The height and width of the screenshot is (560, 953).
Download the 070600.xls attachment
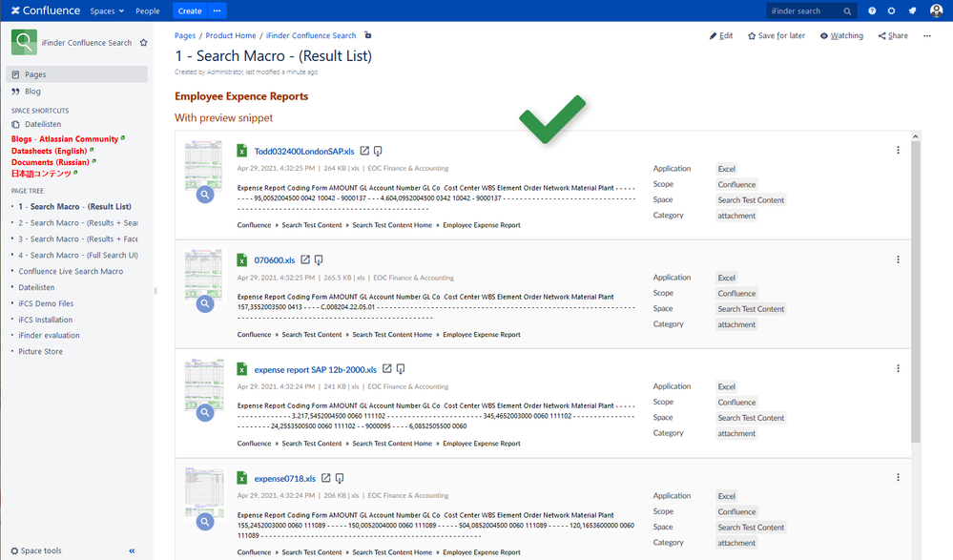[x=319, y=259]
